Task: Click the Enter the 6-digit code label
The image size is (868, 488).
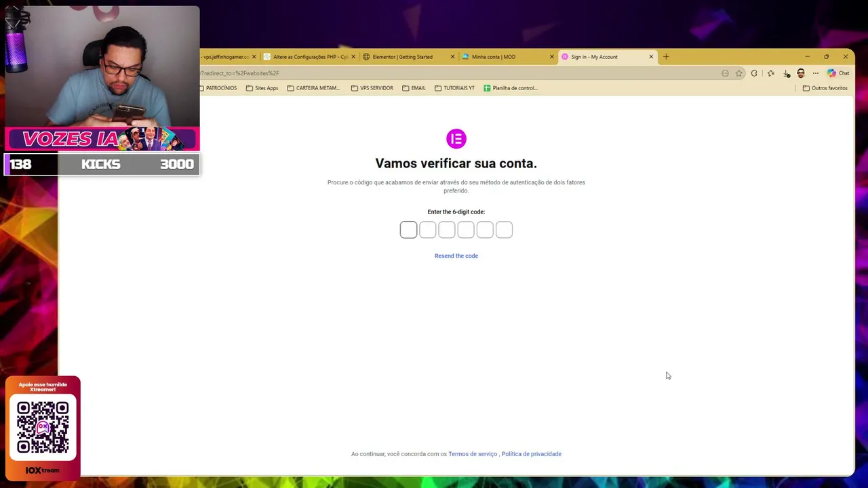Action: pyautogui.click(x=456, y=212)
